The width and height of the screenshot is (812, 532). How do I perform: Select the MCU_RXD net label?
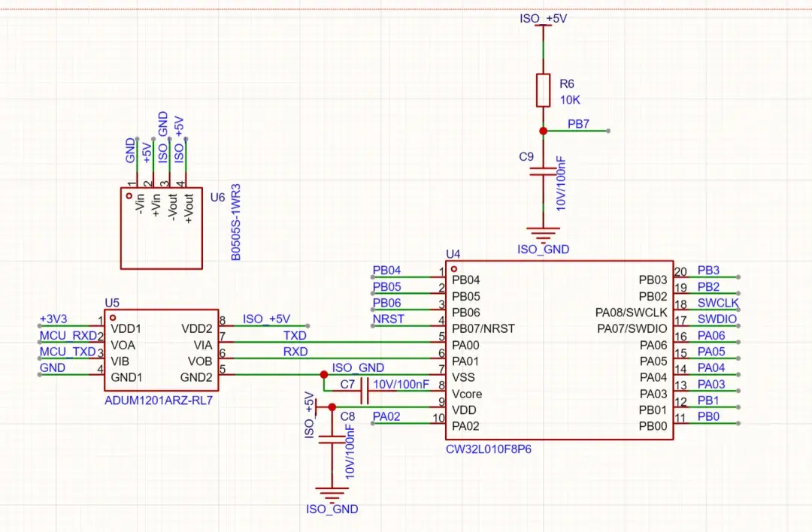coord(68,335)
